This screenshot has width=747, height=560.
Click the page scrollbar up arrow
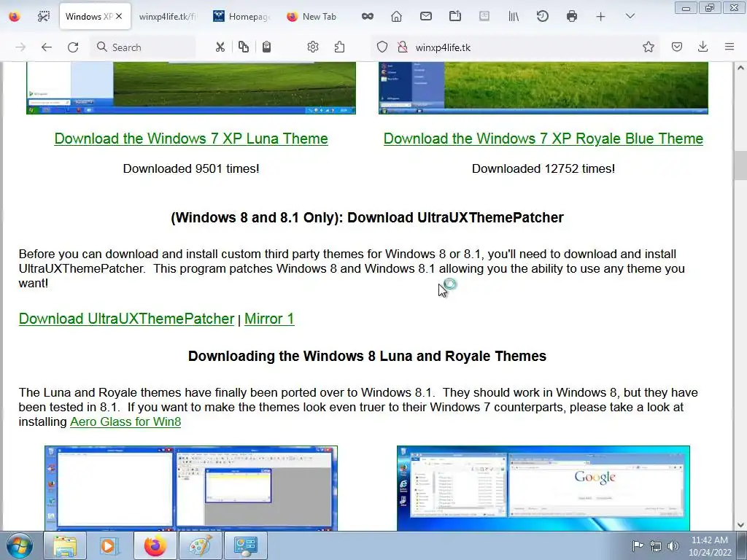[x=740, y=68]
